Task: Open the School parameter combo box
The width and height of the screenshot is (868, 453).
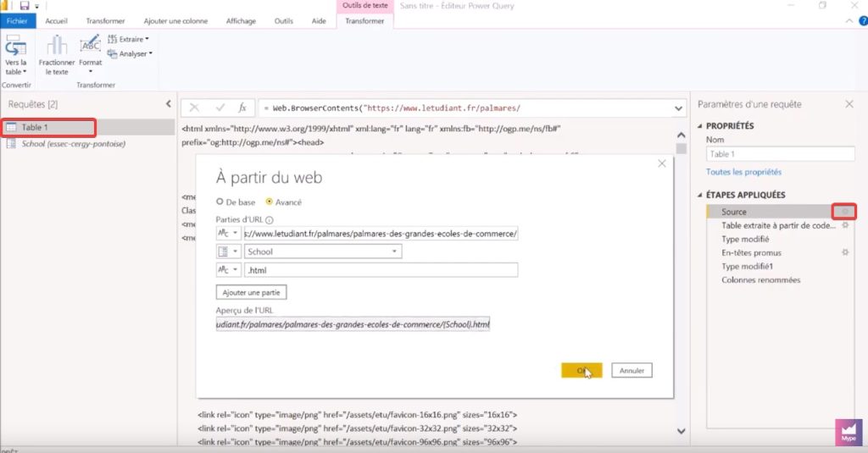Action: pyautogui.click(x=323, y=251)
